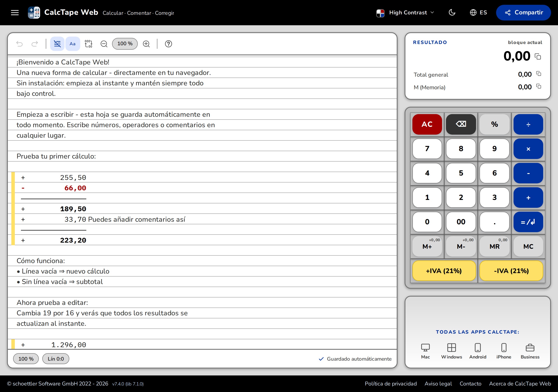558x392 pixels.
Task: Toggle dark mode moon icon
Action: pyautogui.click(x=452, y=13)
